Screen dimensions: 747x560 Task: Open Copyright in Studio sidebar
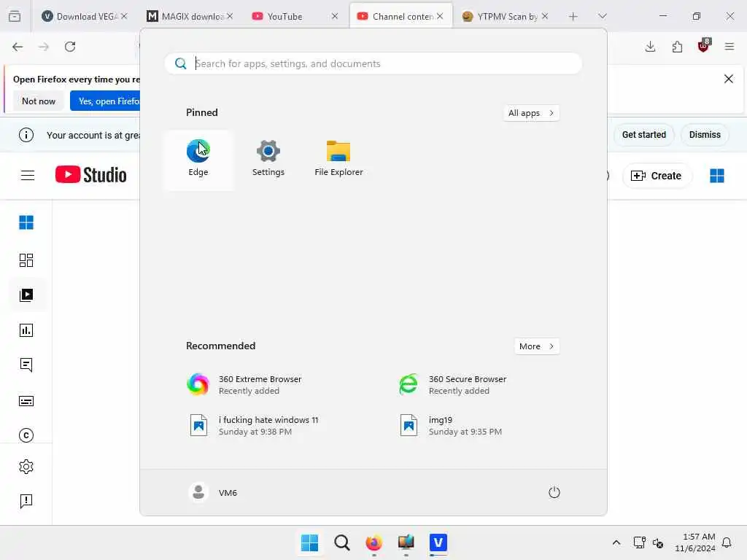pos(26,435)
